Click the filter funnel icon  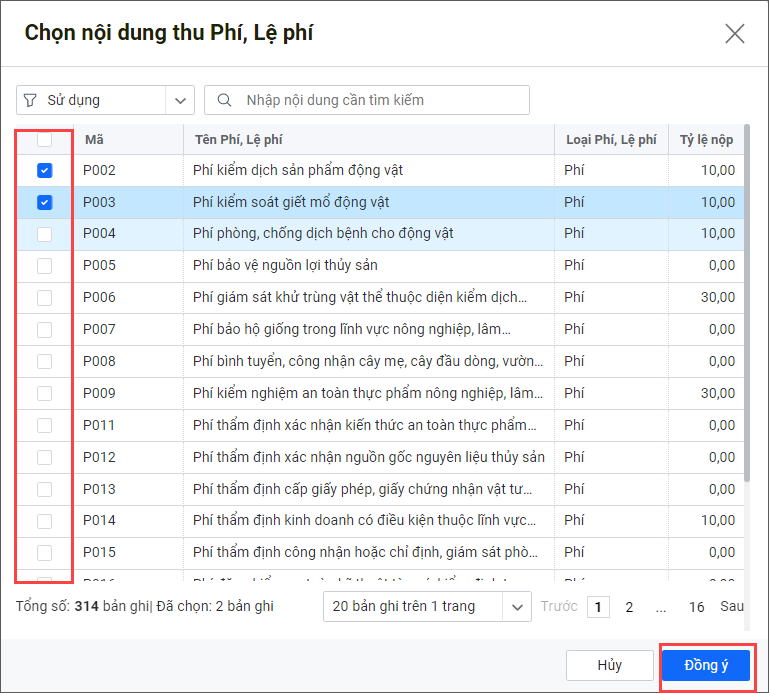pos(30,100)
